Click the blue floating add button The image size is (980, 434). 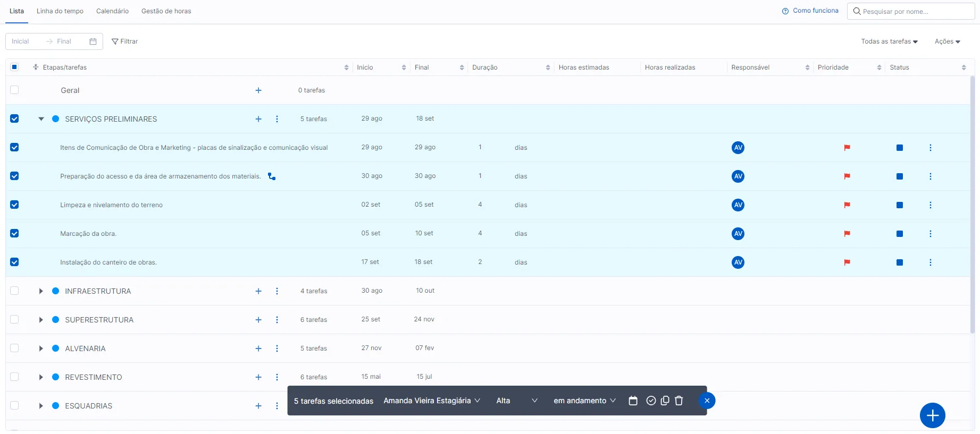(933, 415)
